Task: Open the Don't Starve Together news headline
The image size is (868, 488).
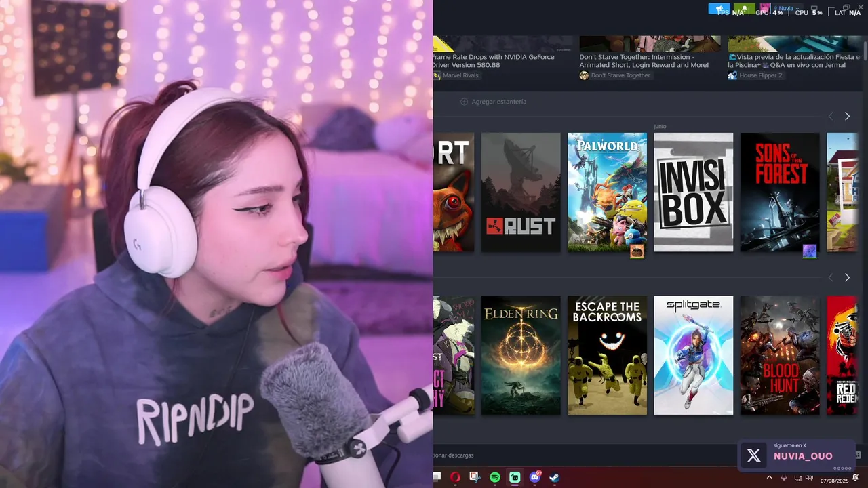Action: pos(644,61)
